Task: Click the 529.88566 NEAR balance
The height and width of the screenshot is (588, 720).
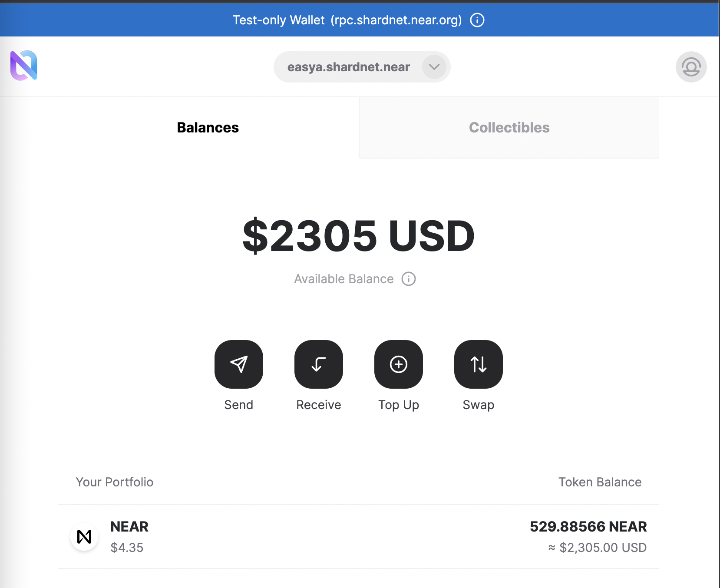Action: click(588, 526)
